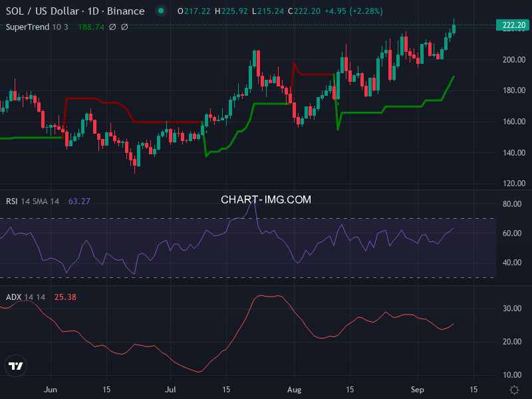Click the current price tag 222.20

click(512, 25)
